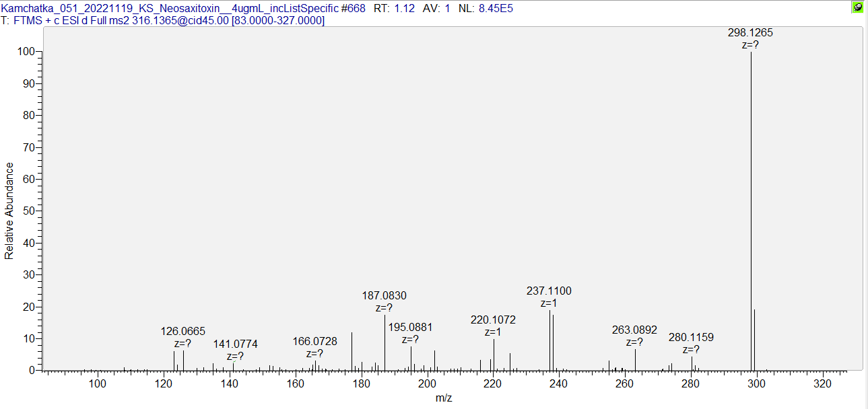Click the 141.0774 peak label
This screenshot has height=409, width=868.
click(235, 344)
